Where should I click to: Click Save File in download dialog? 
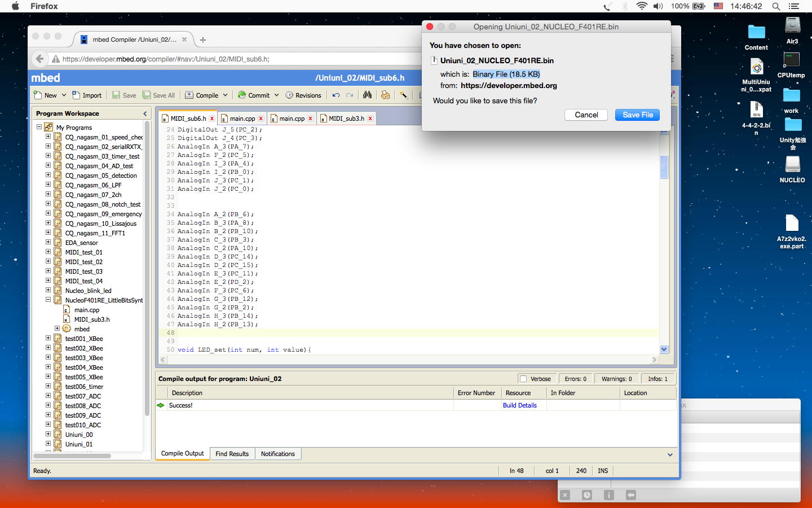638,115
